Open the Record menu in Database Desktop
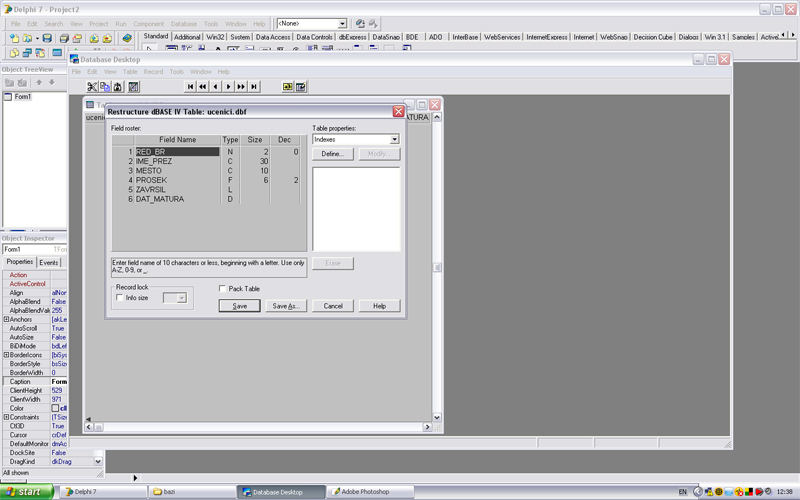The image size is (800, 500). (153, 72)
